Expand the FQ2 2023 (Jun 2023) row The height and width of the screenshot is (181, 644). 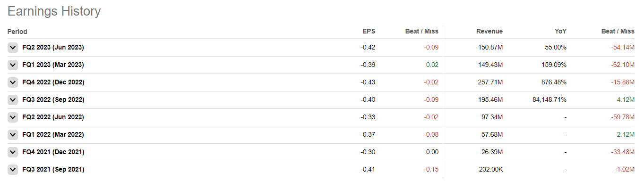click(13, 47)
